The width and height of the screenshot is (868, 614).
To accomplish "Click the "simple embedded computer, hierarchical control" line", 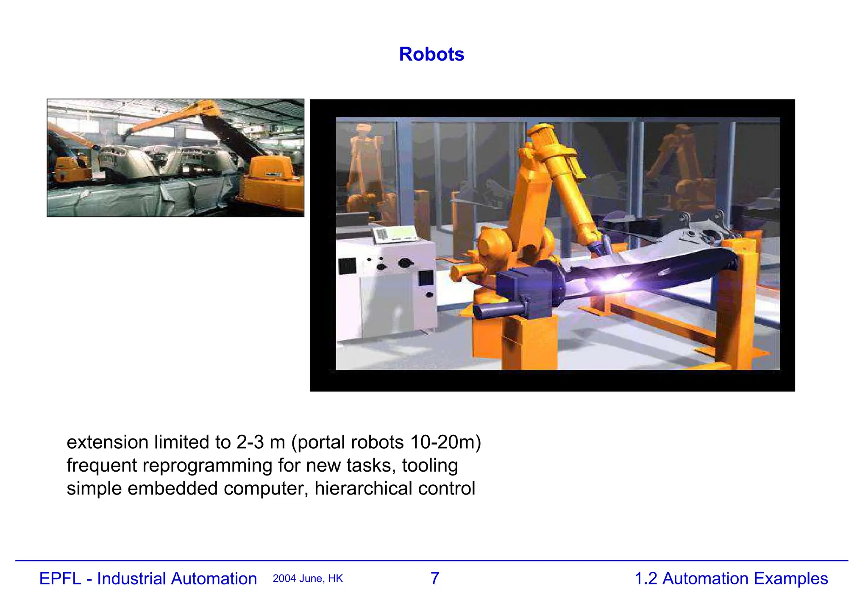I will [271, 488].
